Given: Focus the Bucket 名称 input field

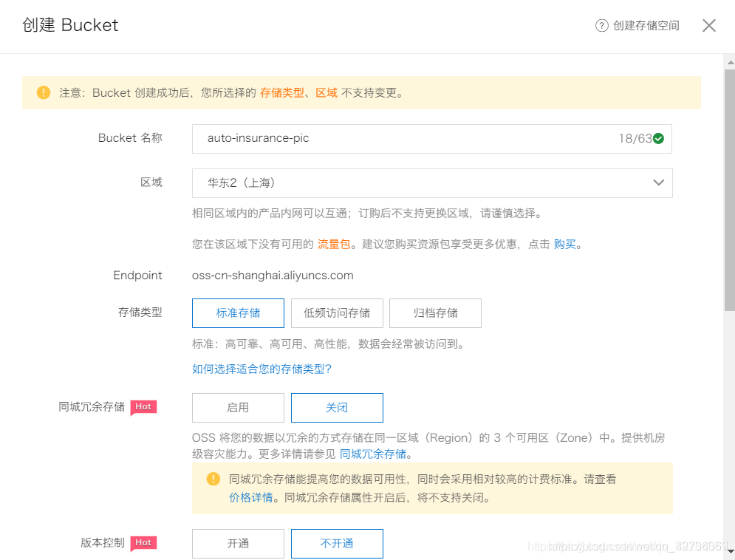Looking at the screenshot, I should pos(431,139).
